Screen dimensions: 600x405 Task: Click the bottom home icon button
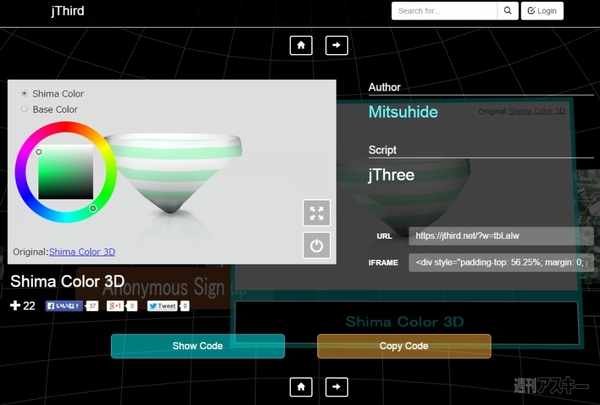tap(301, 387)
